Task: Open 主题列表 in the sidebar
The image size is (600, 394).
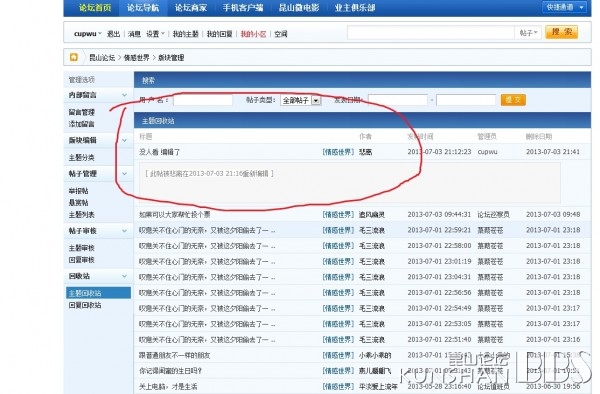Action: [x=82, y=215]
